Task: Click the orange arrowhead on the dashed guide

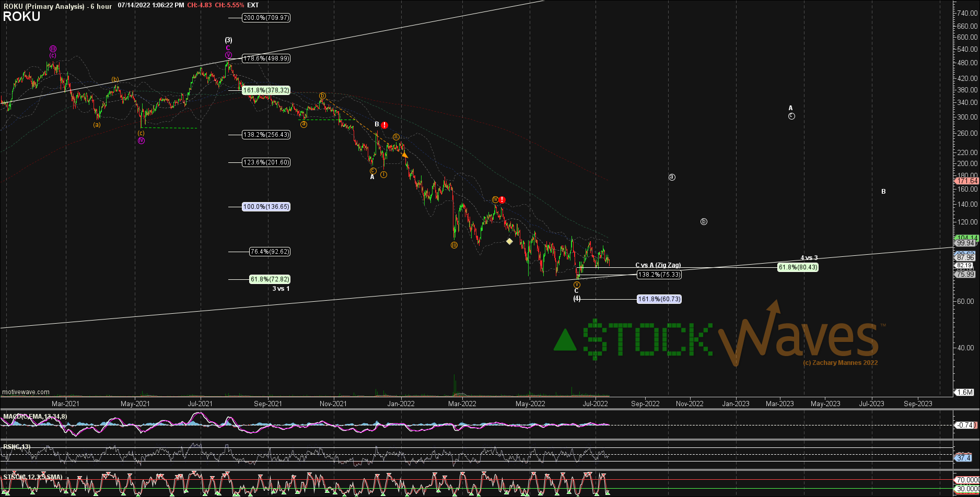Action: click(x=405, y=155)
